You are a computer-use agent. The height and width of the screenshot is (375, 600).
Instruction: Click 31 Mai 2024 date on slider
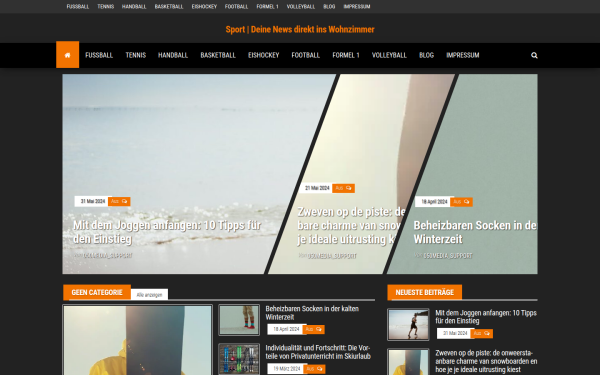(93, 201)
